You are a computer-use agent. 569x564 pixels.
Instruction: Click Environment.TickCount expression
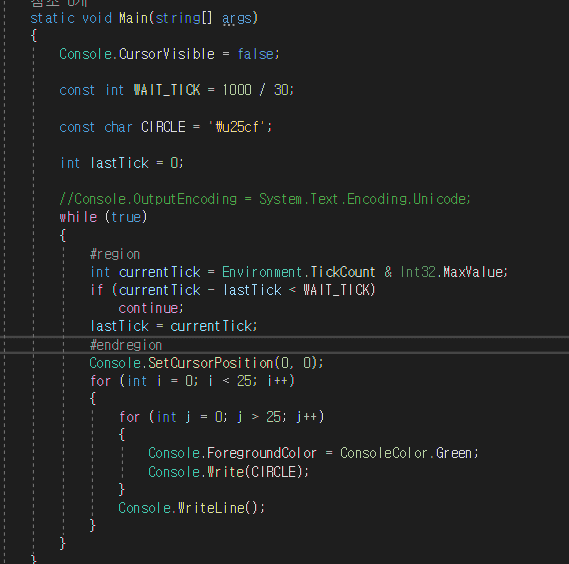[x=298, y=272]
